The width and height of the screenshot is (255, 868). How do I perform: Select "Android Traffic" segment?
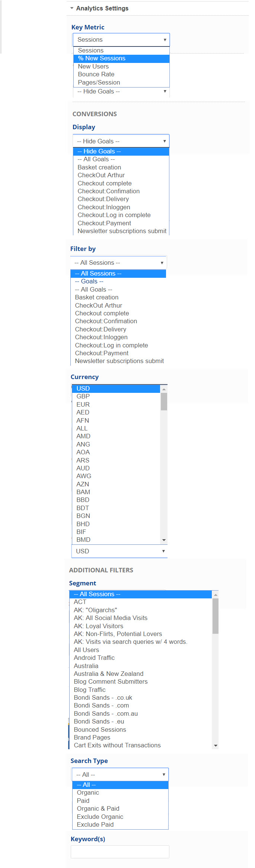[94, 658]
